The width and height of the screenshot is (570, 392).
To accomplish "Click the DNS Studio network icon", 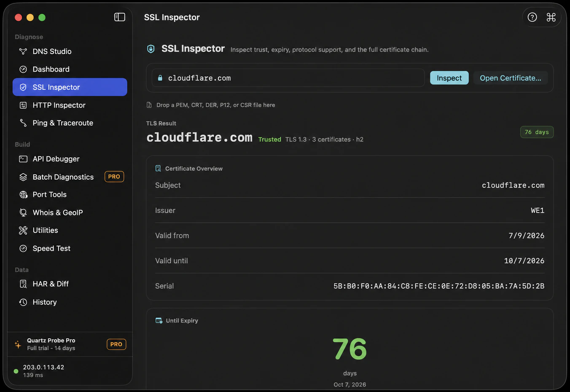I will pyautogui.click(x=23, y=51).
